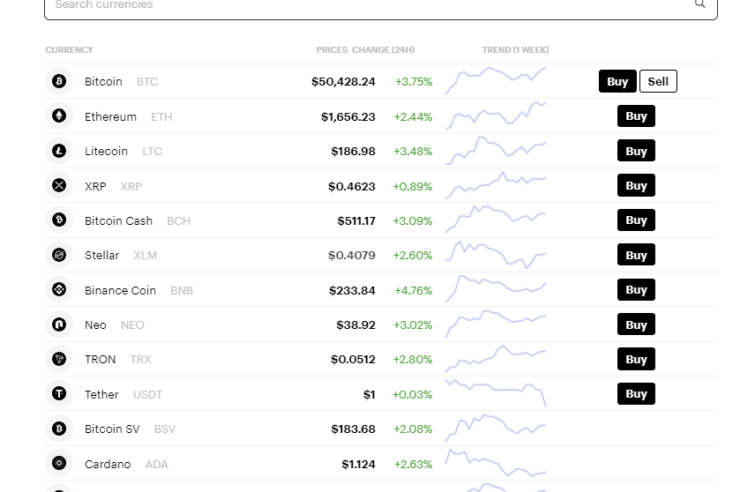Image resolution: width=740 pixels, height=492 pixels.
Task: Click the Binance Coin icon
Action: pos(59,290)
